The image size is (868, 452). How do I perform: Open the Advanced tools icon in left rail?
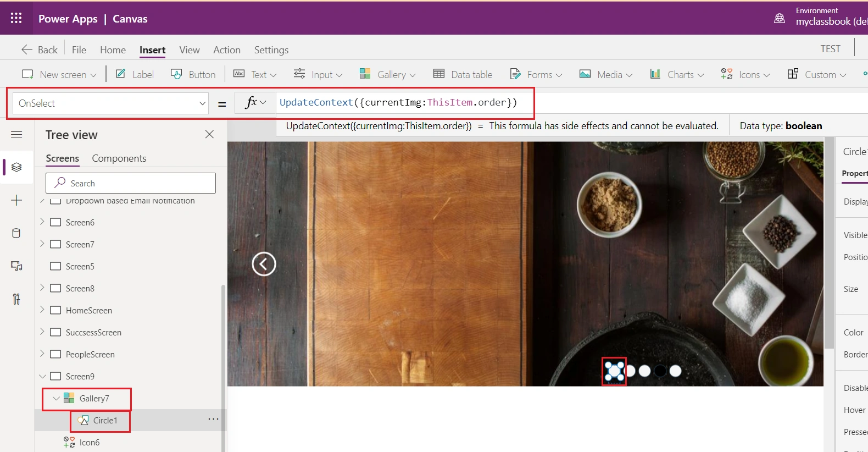pos(16,299)
